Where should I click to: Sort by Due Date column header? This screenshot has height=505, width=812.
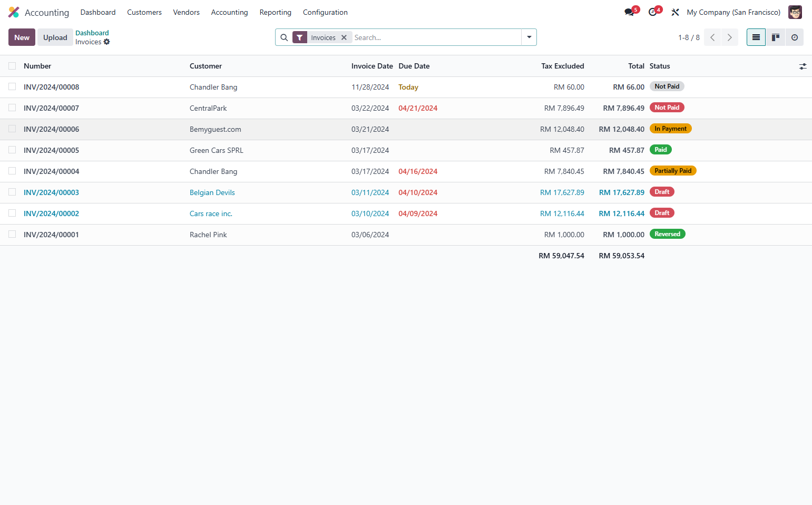[x=414, y=66]
